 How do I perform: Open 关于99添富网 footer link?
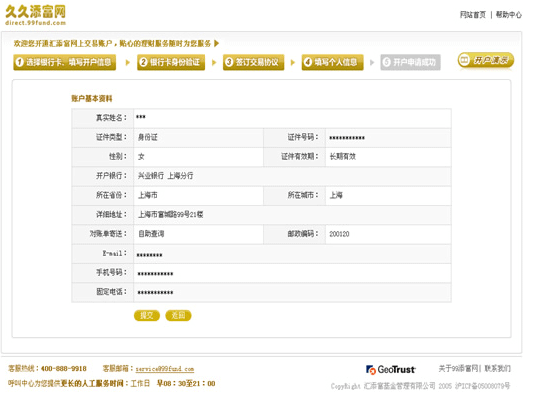coord(459,368)
